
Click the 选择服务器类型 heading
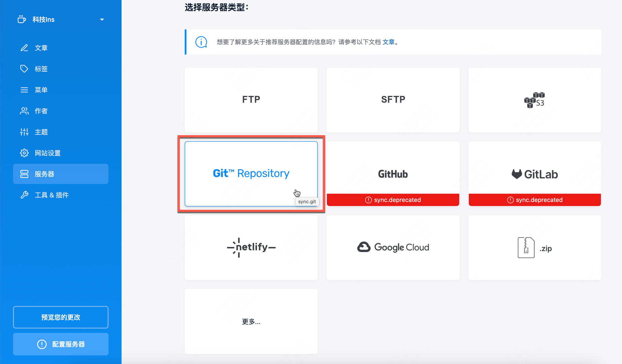coord(216,7)
